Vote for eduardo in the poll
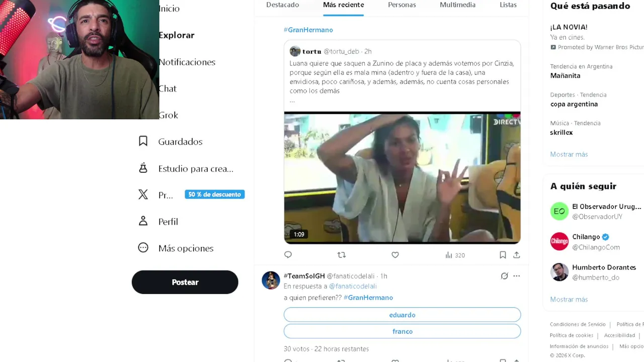 (402, 315)
